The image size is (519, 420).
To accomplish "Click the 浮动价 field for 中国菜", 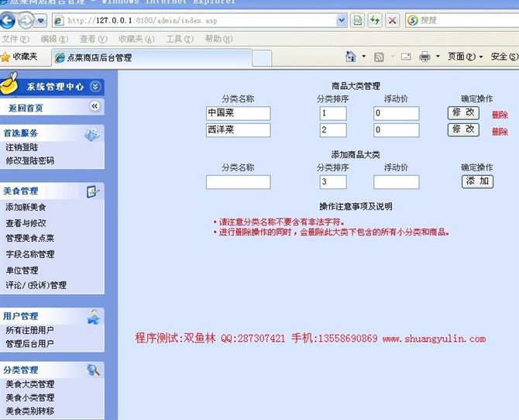I will pos(397,113).
